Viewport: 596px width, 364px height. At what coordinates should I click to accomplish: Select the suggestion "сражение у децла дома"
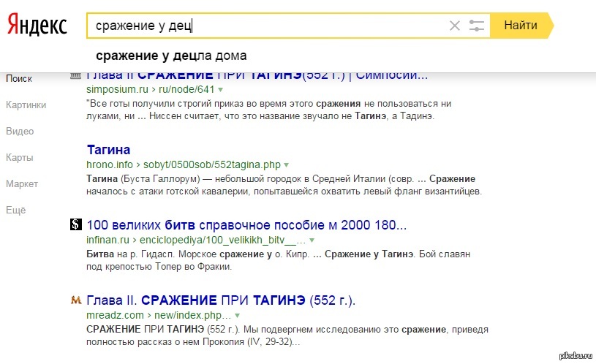pyautogui.click(x=171, y=56)
